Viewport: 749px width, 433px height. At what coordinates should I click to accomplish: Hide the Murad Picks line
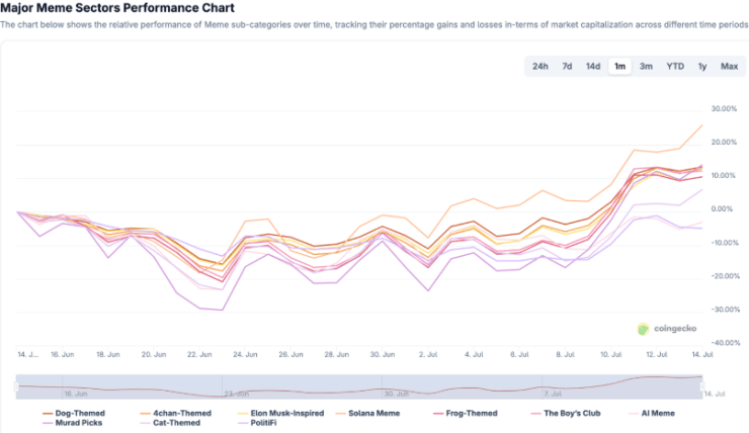click(76, 422)
